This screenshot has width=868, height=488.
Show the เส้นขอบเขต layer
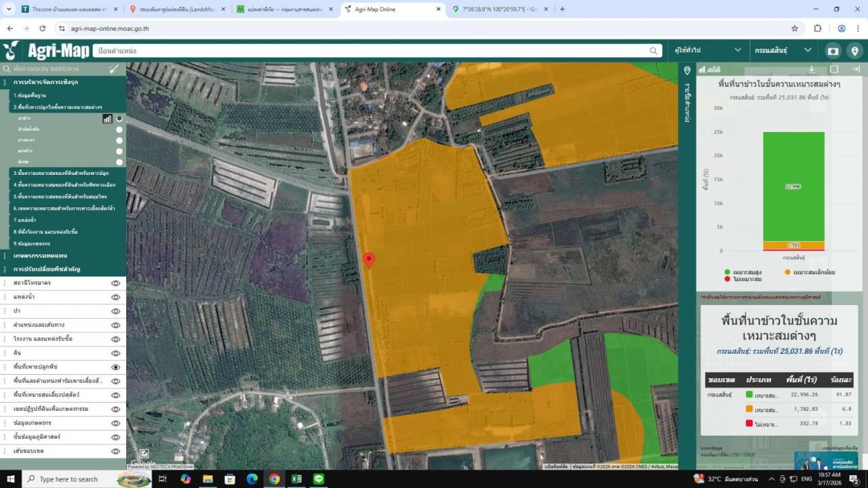115,451
